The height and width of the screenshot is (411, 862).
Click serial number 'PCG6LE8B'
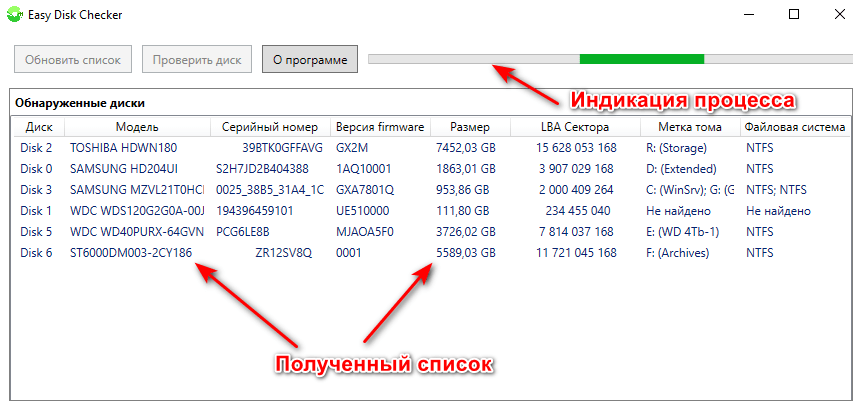(242, 232)
